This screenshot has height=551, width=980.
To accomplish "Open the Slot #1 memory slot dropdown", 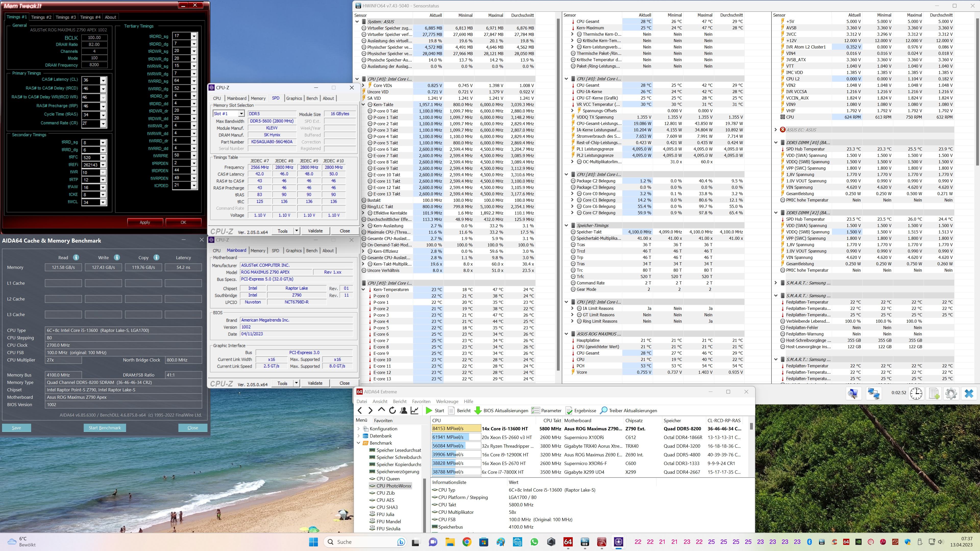I will coord(241,114).
